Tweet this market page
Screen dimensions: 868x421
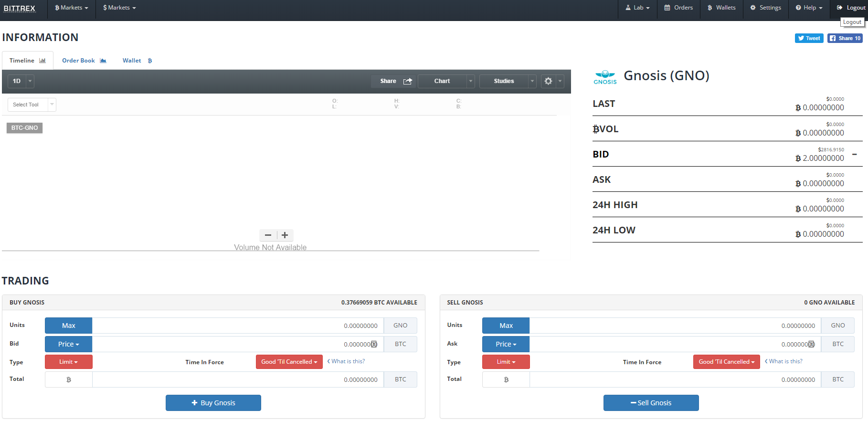[x=809, y=38]
